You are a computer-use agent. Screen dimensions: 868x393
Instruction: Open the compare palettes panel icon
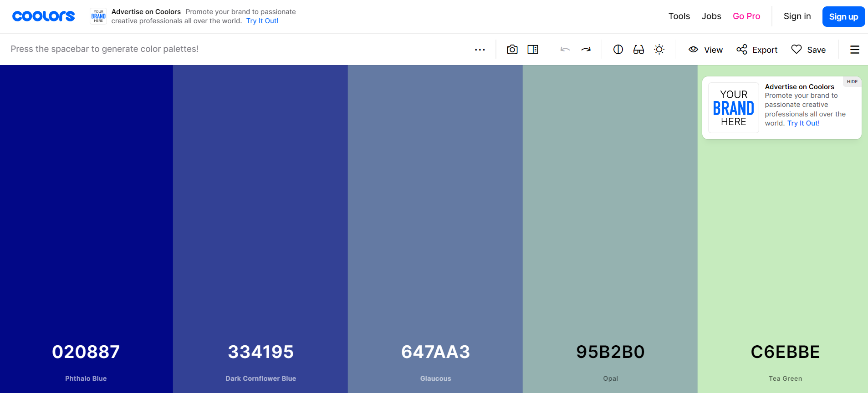(x=533, y=50)
